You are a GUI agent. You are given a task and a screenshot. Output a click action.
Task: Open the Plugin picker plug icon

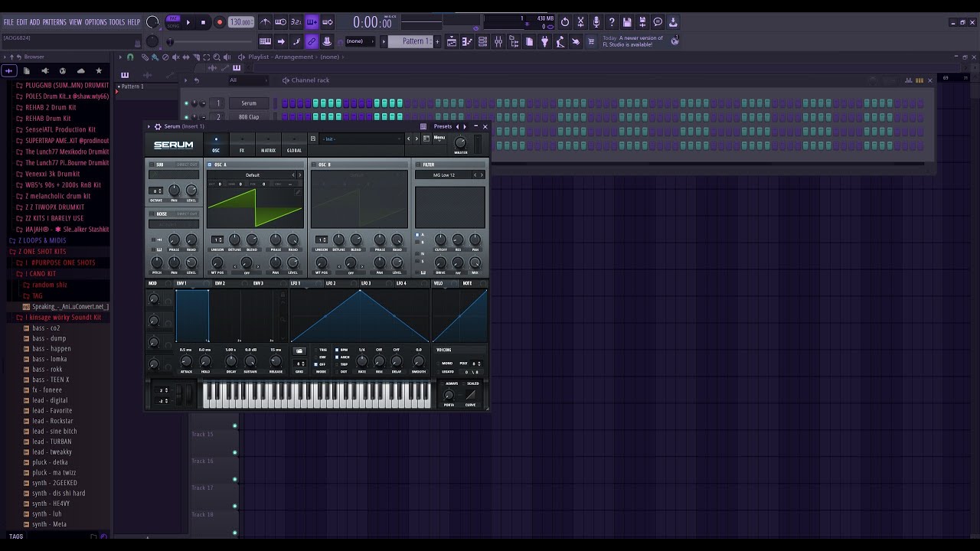[545, 41]
